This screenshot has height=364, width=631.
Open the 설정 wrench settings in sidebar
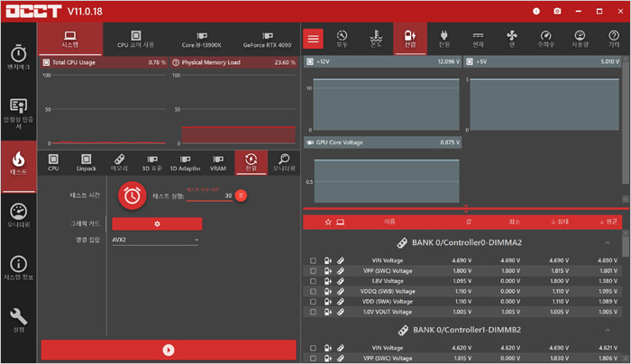tap(19, 320)
